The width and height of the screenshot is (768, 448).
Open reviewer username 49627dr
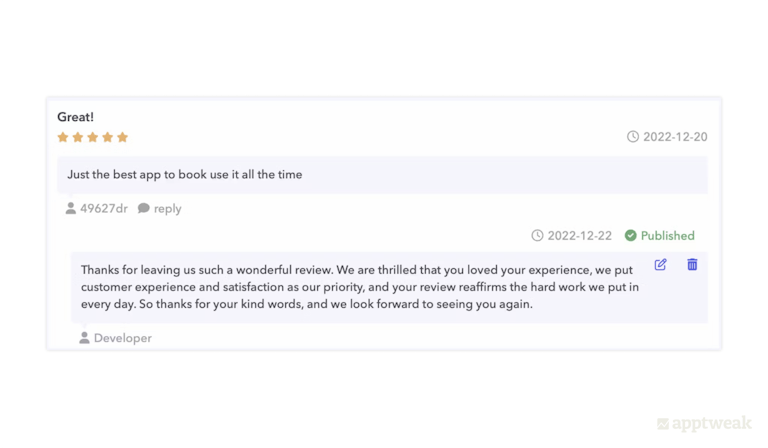[104, 209]
